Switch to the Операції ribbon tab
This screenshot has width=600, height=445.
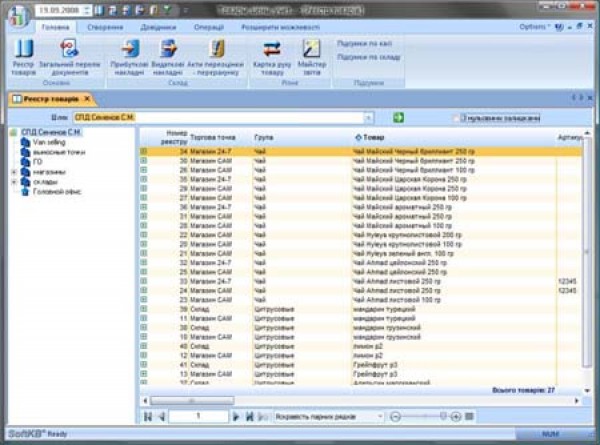click(x=208, y=27)
